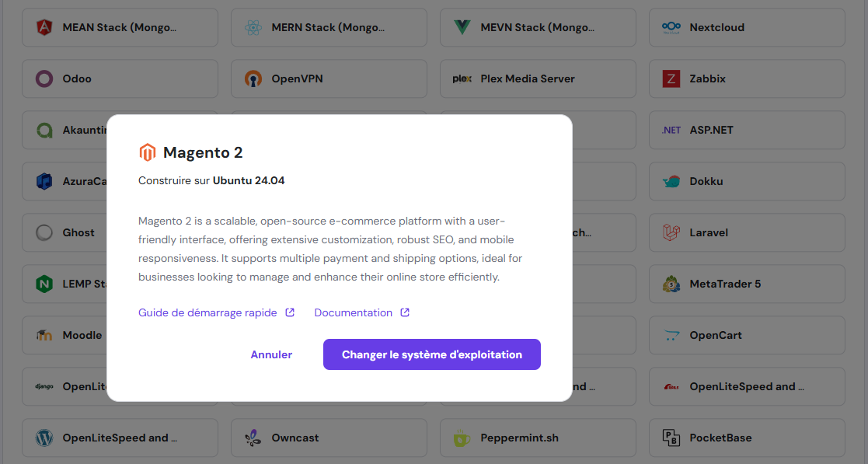Click the MERN Stack React icon

253,27
